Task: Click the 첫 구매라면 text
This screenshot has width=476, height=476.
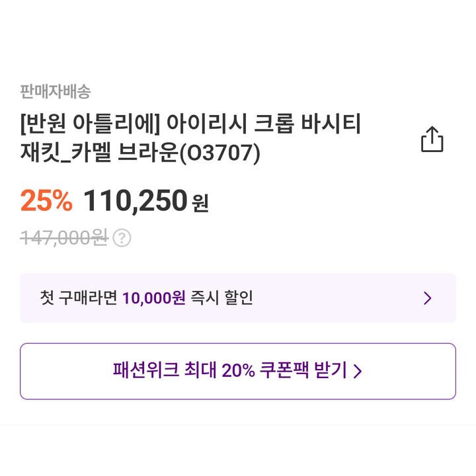Action: (78, 297)
